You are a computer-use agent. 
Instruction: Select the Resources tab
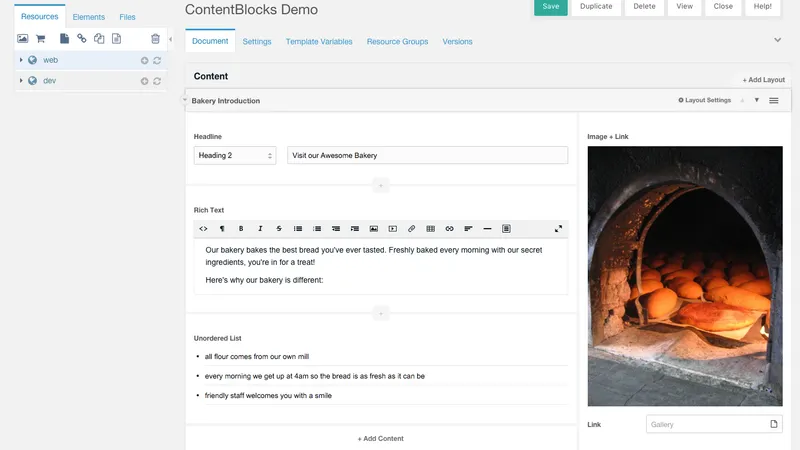coord(40,16)
